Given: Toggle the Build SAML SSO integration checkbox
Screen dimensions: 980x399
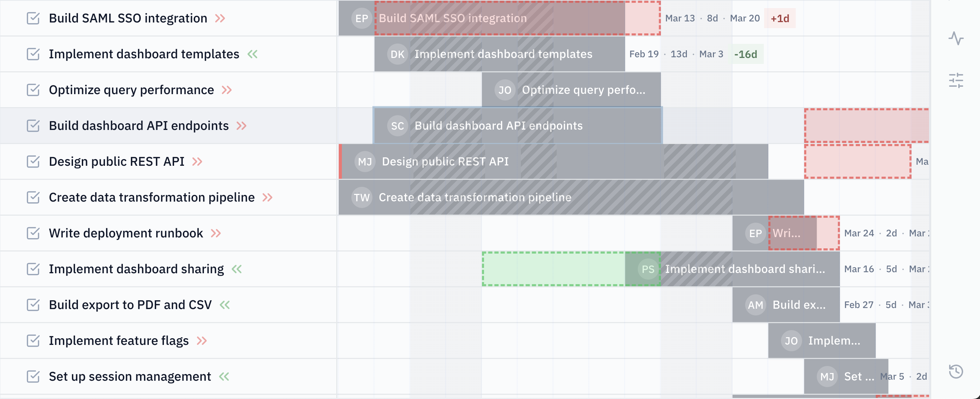Looking at the screenshot, I should point(33,18).
